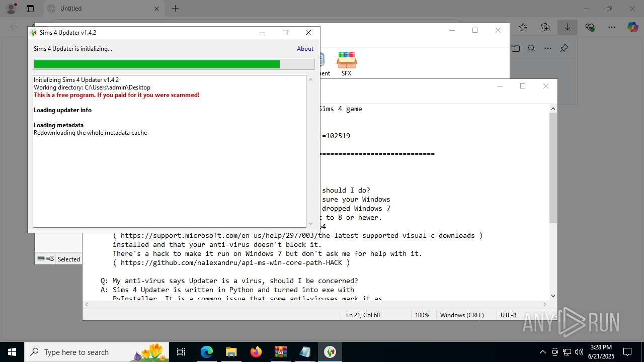644x362 pixels.
Task: Open Task View on taskbar
Action: pos(182,352)
